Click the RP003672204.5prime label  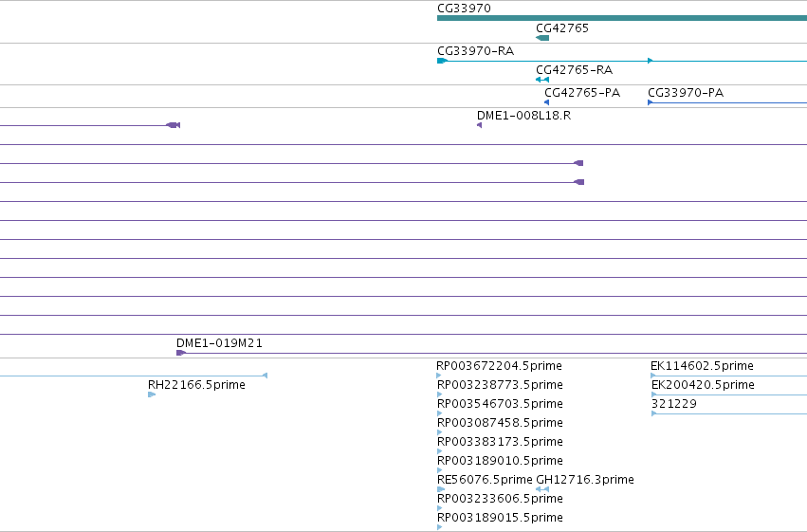pos(499,366)
